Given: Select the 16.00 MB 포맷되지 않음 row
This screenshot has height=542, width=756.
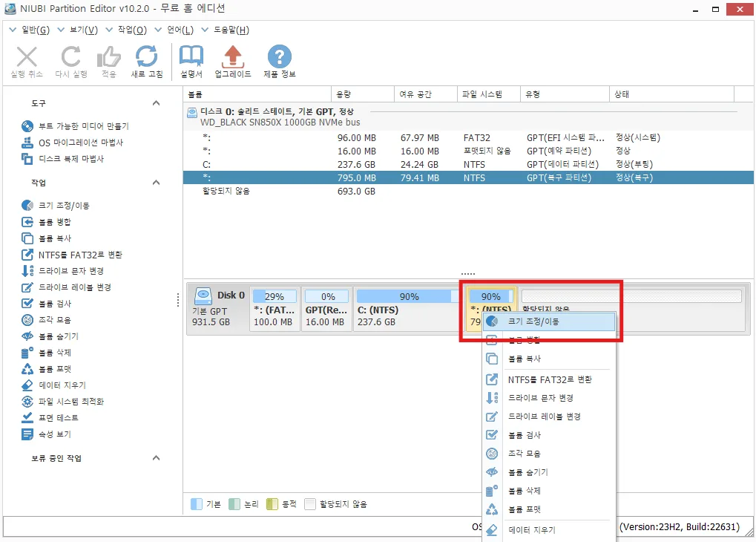Looking at the screenshot, I should pyautogui.click(x=468, y=151).
